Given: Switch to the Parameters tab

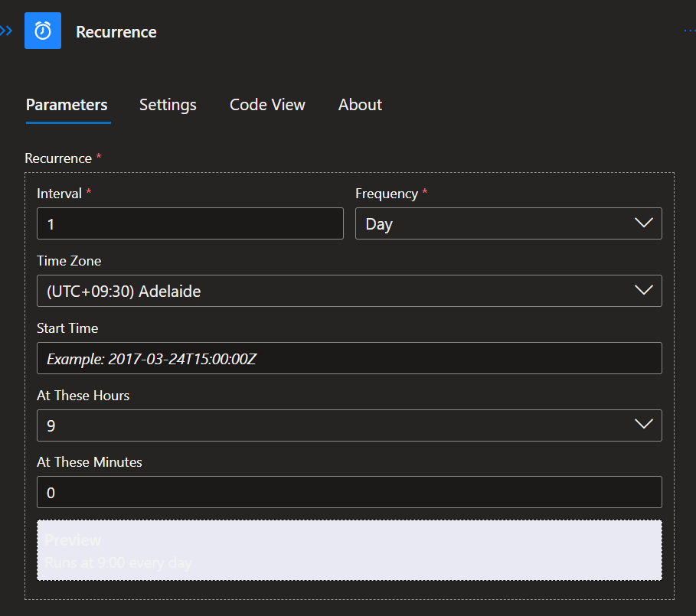Looking at the screenshot, I should coord(67,105).
